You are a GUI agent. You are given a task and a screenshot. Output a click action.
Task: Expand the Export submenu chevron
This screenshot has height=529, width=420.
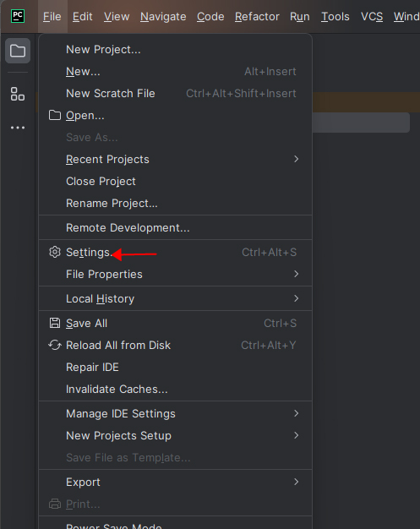296,482
